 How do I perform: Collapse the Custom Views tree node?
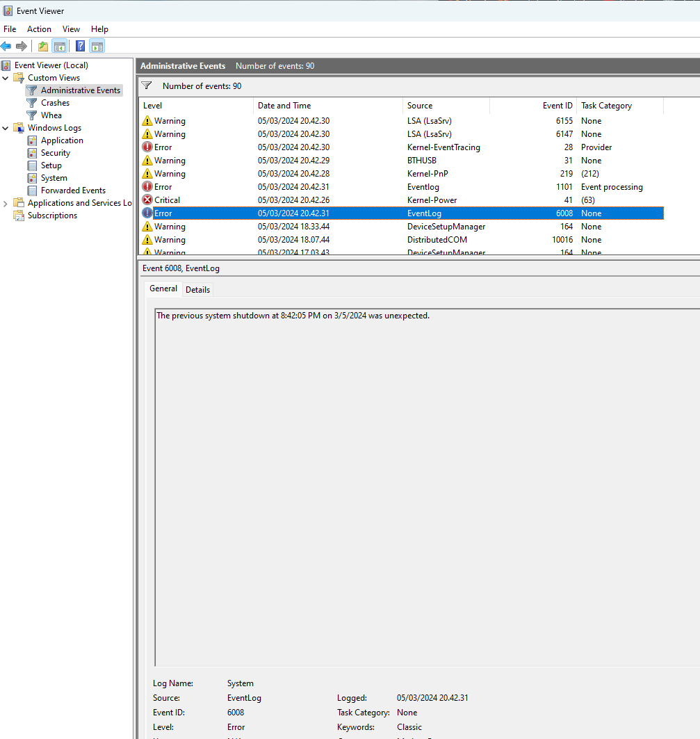pyautogui.click(x=5, y=78)
